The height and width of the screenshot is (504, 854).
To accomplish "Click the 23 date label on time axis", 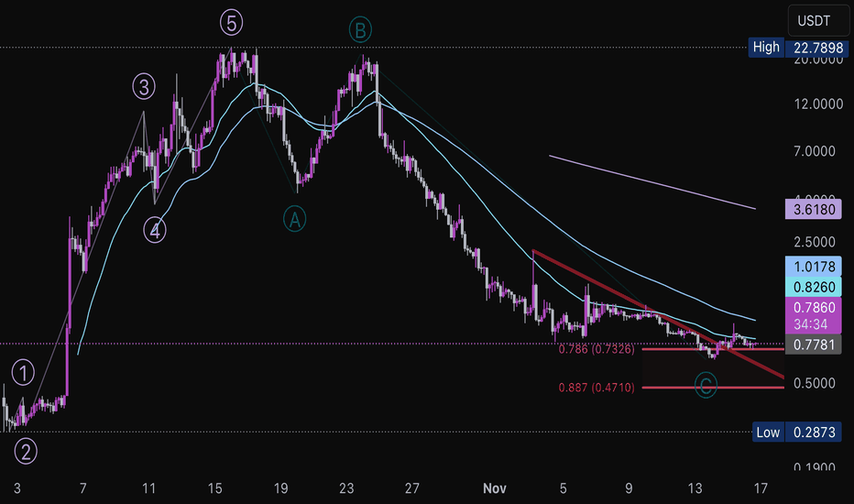I will point(346,488).
